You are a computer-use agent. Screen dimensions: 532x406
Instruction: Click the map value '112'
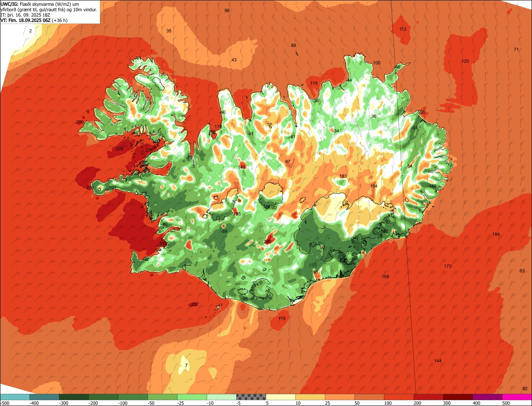point(403,29)
